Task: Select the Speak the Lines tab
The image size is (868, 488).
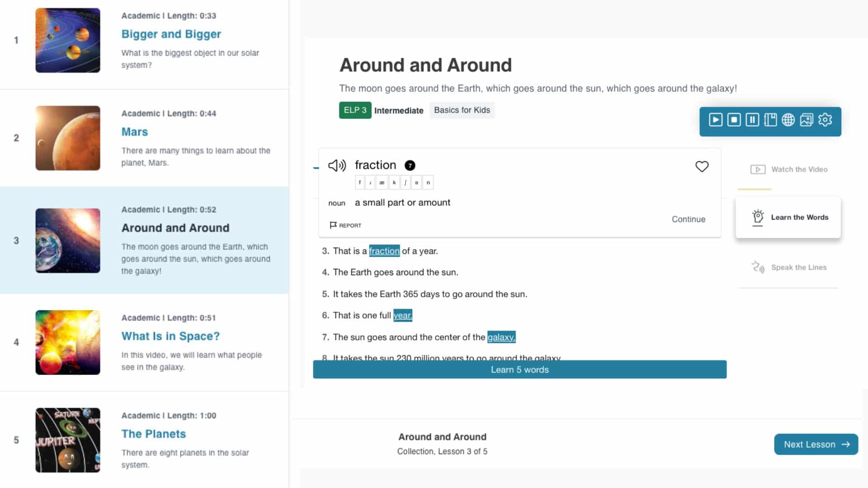Action: [x=789, y=267]
